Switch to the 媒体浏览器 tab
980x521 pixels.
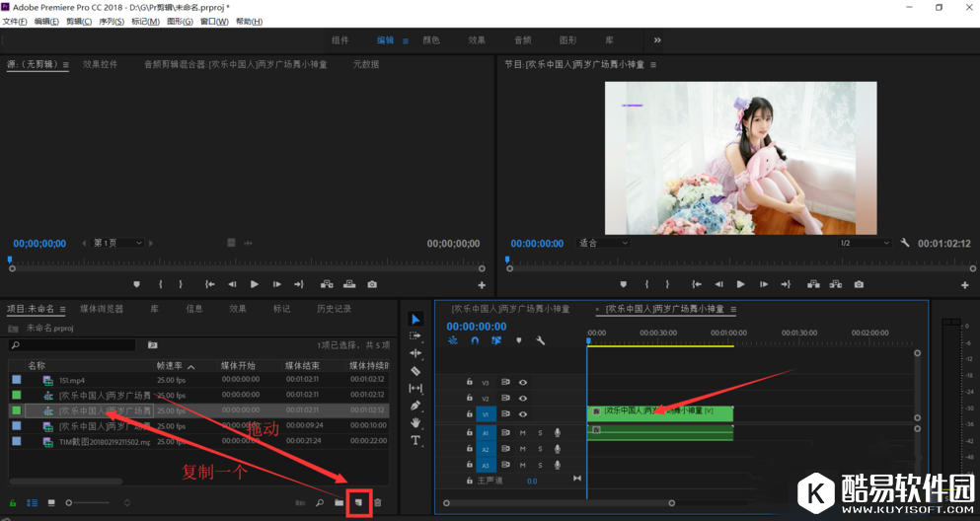click(102, 309)
